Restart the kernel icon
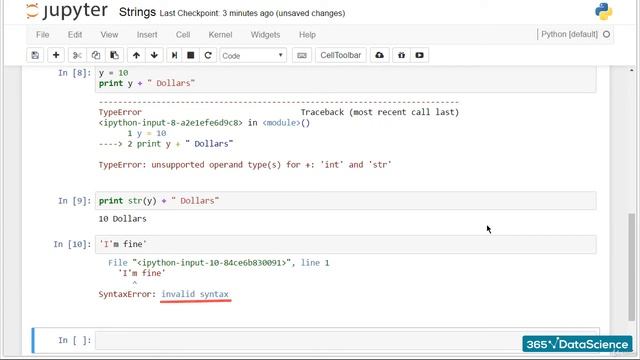The width and height of the screenshot is (640, 360). coord(208,55)
